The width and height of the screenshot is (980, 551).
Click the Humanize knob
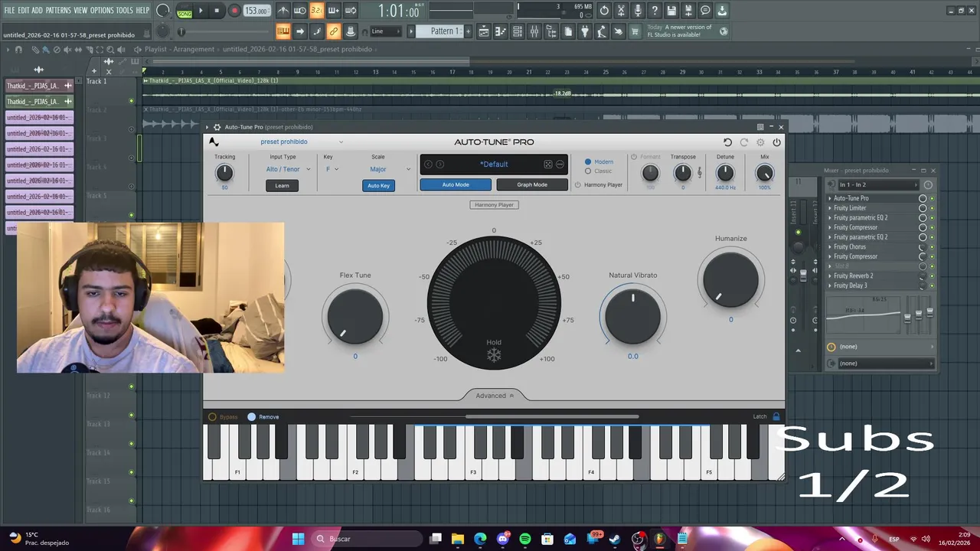point(731,279)
